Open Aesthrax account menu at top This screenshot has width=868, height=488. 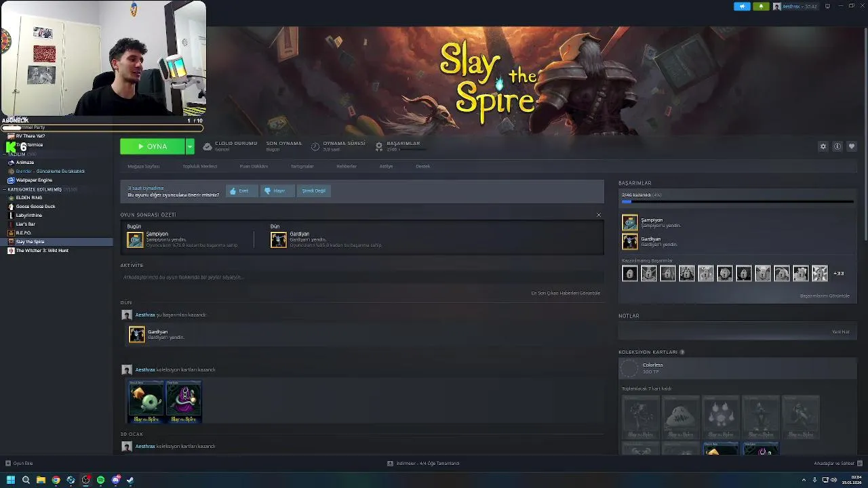(795, 6)
